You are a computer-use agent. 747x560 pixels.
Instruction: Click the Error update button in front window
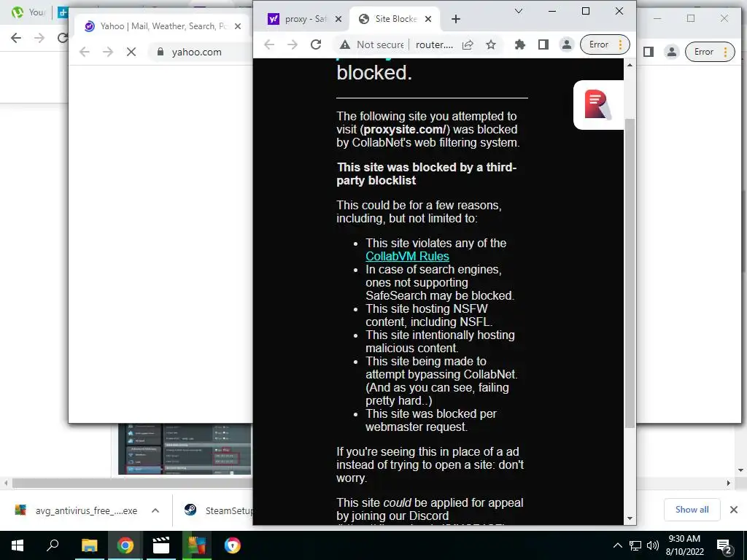point(605,44)
